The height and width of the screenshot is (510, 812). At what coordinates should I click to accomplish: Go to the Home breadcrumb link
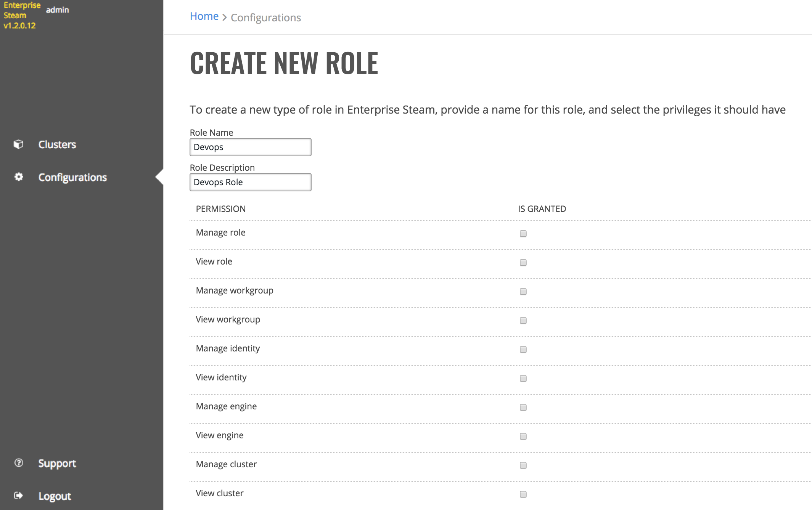[204, 16]
